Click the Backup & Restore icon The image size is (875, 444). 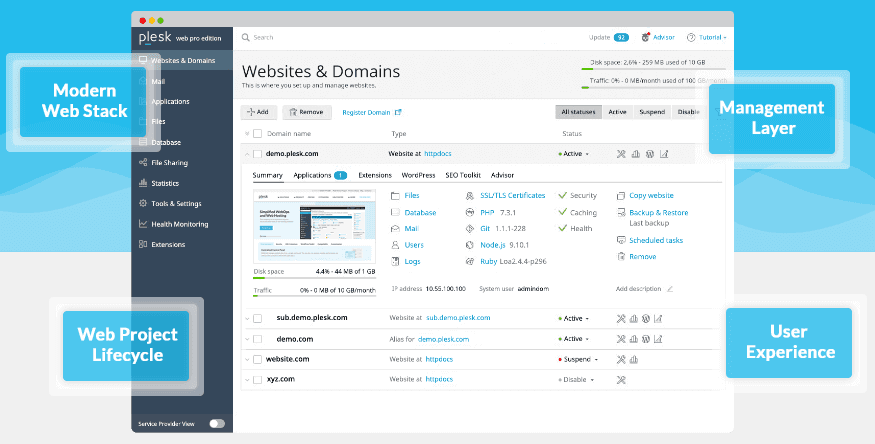[621, 212]
